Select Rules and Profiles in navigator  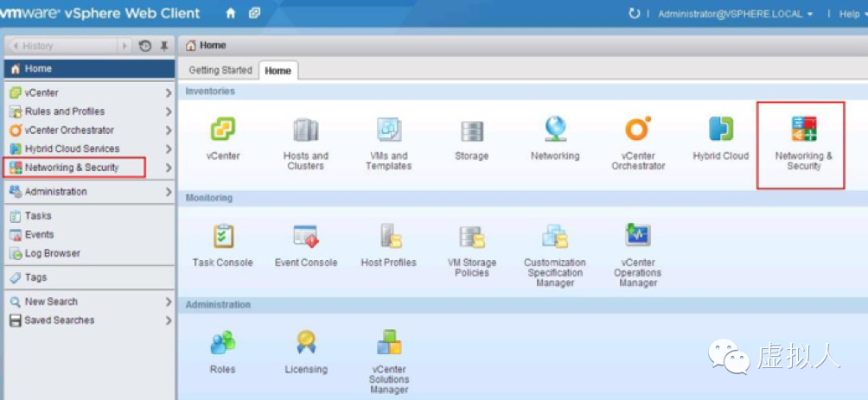coord(90,111)
